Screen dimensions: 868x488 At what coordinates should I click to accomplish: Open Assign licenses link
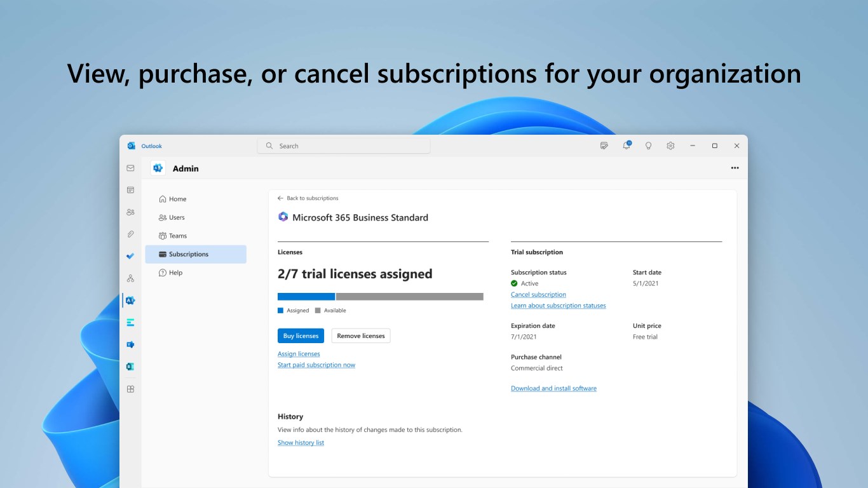point(299,354)
